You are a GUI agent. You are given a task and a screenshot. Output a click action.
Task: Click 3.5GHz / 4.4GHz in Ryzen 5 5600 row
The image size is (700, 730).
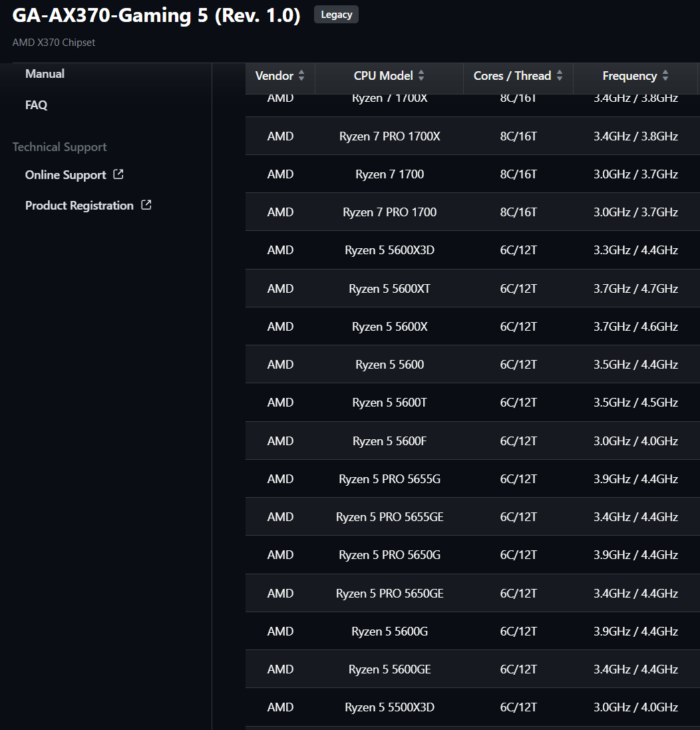pyautogui.click(x=635, y=364)
